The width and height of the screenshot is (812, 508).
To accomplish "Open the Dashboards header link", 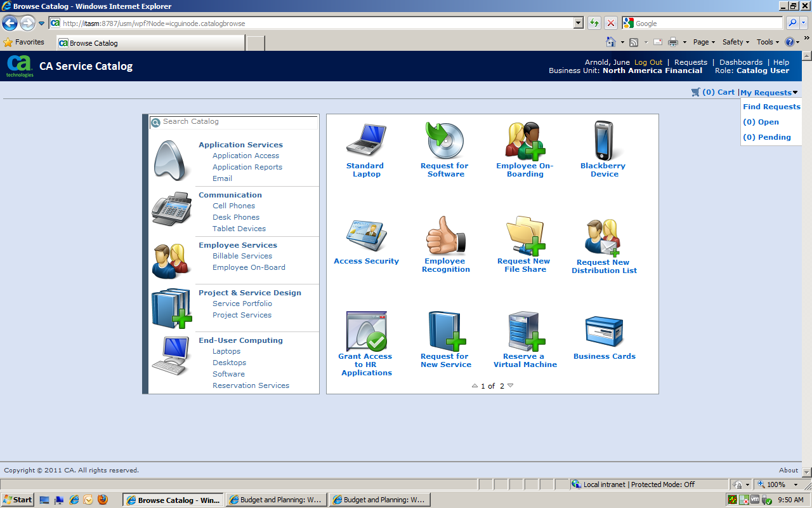I will [741, 62].
